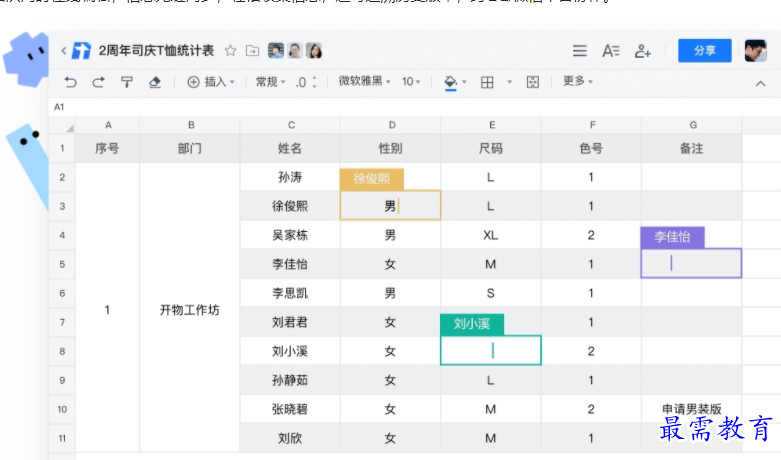Screen dimensions: 781x460
Task: Click the purple-bordered editing cell G5
Action: tap(691, 263)
